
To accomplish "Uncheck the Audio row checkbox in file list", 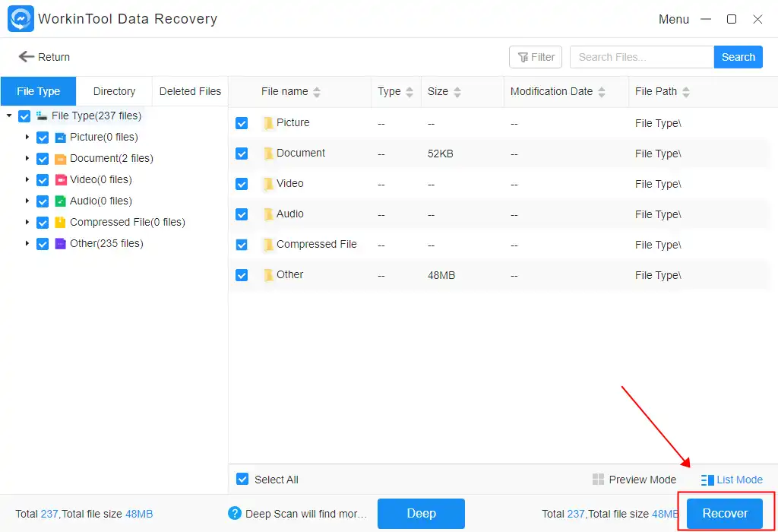I will click(x=242, y=214).
